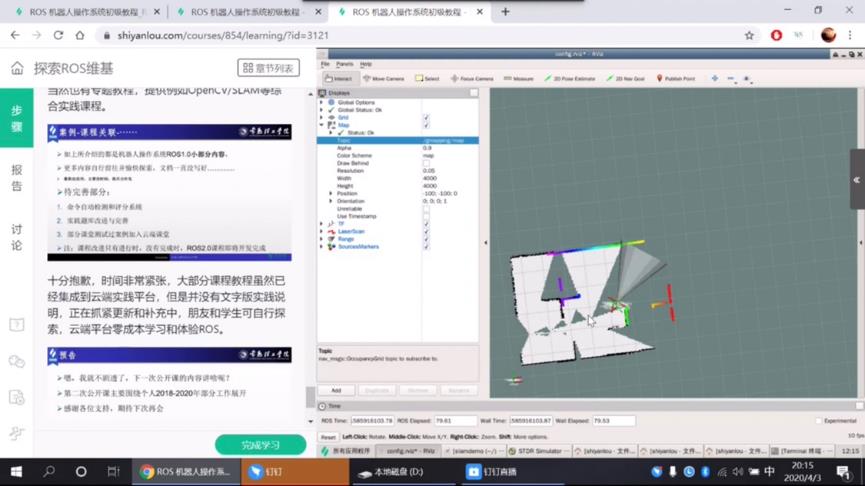Click the 案例-课程关联 slide thumbnail
Image resolution: width=865 pixels, height=486 pixels.
point(169,193)
